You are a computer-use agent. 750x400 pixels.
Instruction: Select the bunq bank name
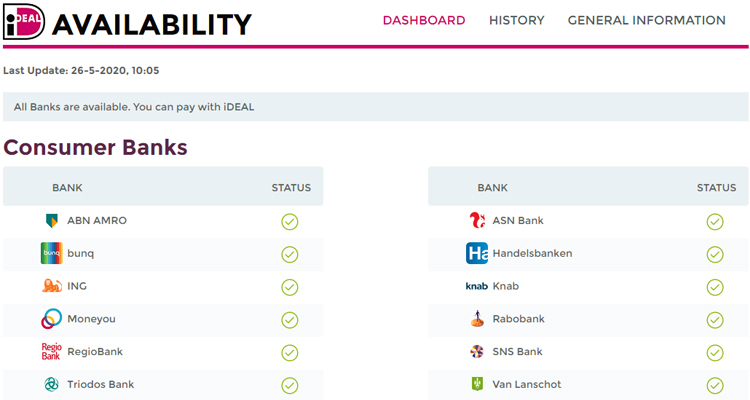pyautogui.click(x=80, y=254)
